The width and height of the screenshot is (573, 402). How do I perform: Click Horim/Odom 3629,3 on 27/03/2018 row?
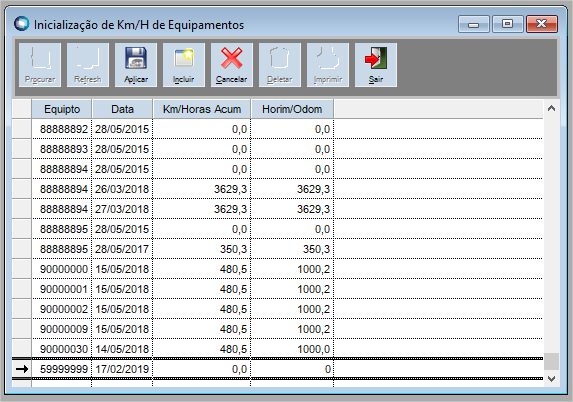click(x=292, y=209)
